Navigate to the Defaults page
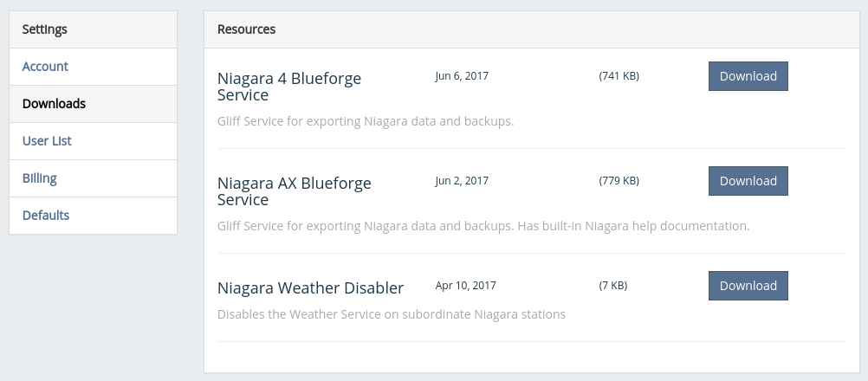 [x=93, y=215]
